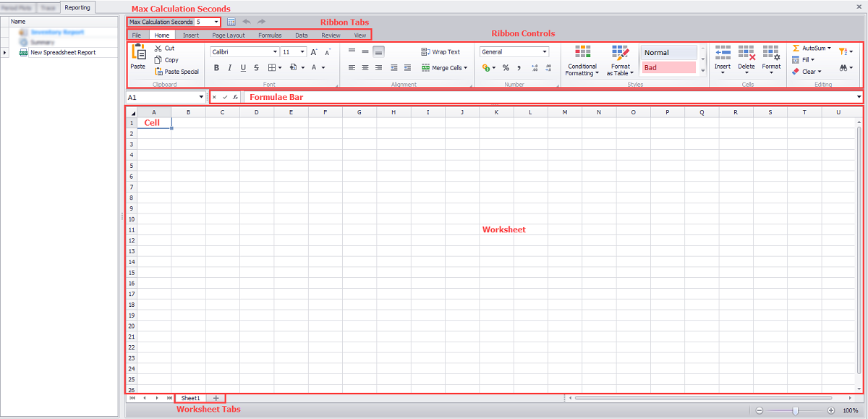868x419 pixels.
Task: Decrease the indent
Action: coord(394,67)
